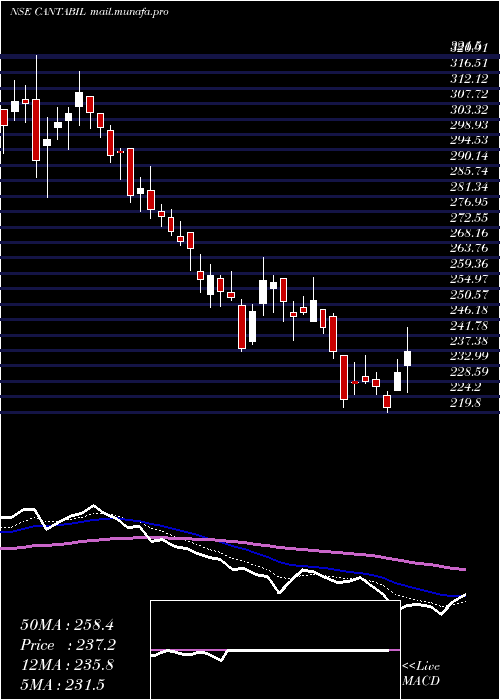Click the <<Live MACD label
Screen dimensions: 500x700
[x=421, y=673]
